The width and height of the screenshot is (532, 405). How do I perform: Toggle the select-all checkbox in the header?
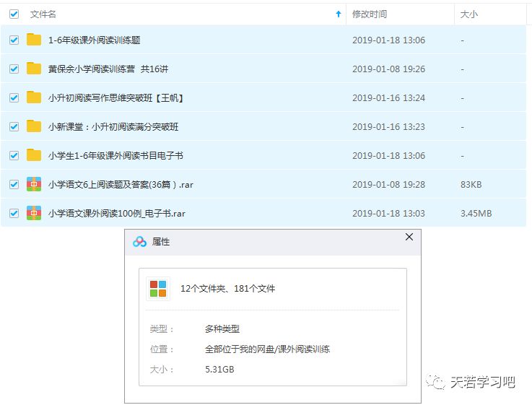point(14,14)
